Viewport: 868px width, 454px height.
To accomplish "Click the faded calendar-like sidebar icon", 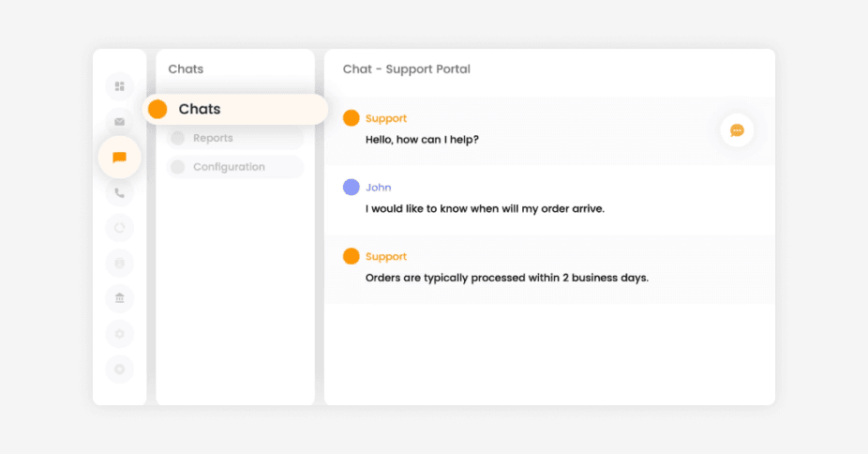I will [120, 263].
